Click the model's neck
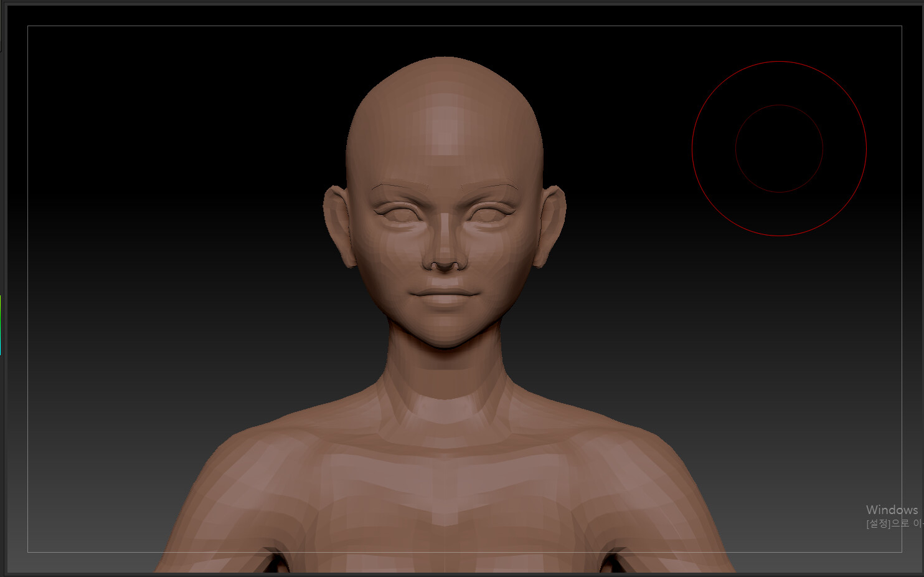 442,374
